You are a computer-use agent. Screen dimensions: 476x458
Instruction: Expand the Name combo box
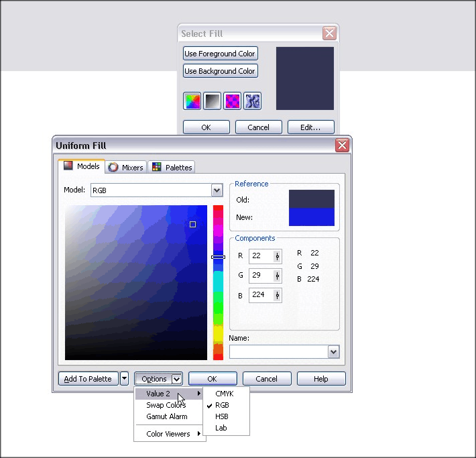coord(333,352)
